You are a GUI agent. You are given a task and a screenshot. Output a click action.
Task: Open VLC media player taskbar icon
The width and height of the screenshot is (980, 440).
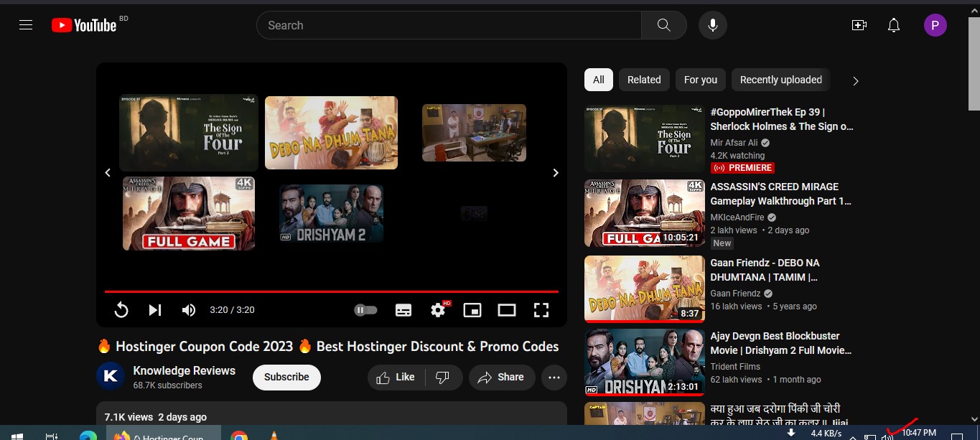pos(273,435)
